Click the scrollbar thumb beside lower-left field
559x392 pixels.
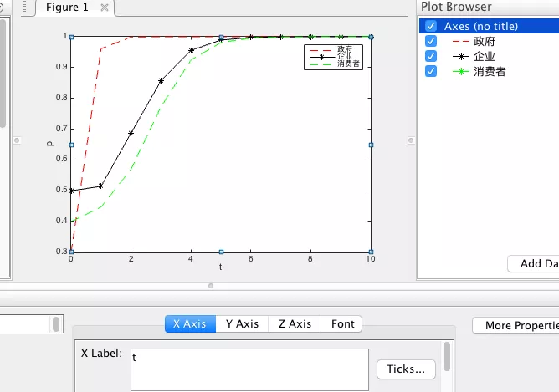pyautogui.click(x=56, y=324)
